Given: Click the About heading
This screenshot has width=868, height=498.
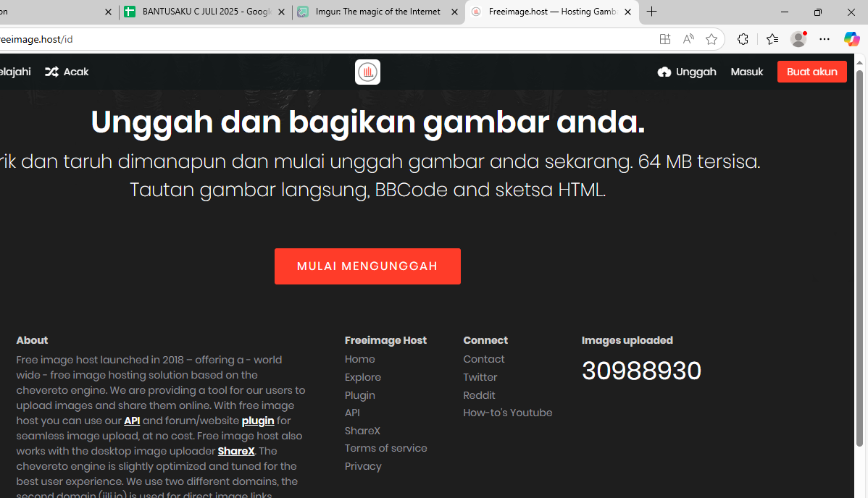Looking at the screenshot, I should coord(32,340).
